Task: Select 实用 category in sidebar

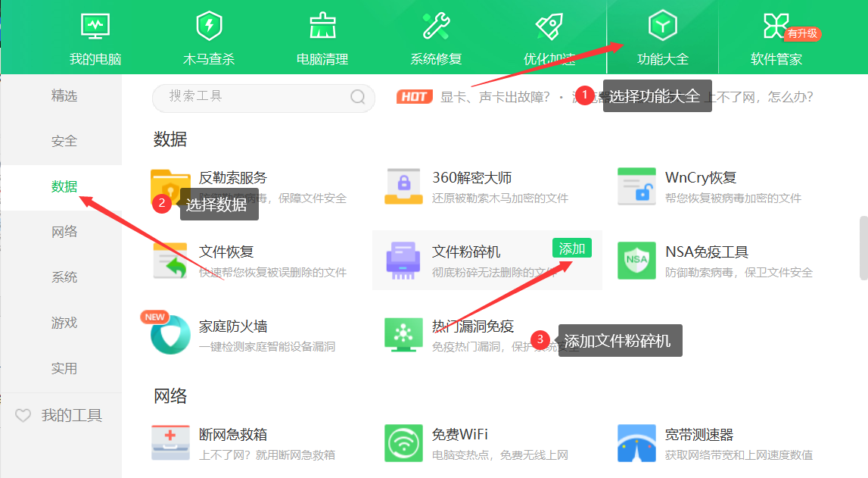Action: 64,368
